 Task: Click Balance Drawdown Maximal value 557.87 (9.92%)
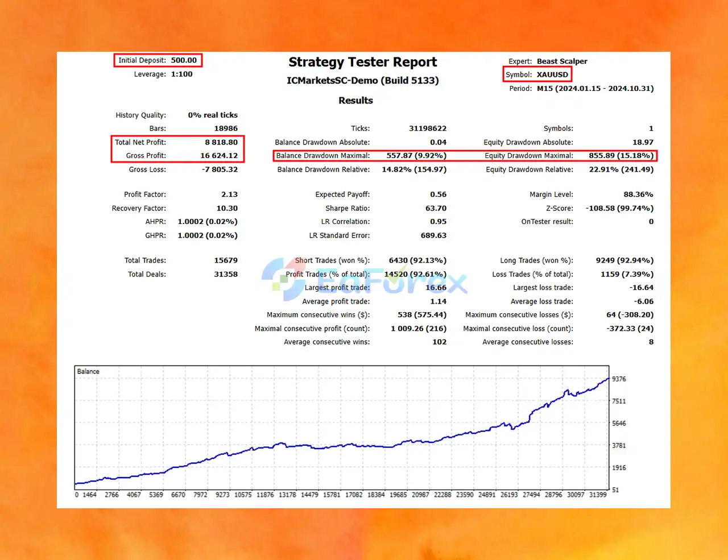pyautogui.click(x=416, y=155)
